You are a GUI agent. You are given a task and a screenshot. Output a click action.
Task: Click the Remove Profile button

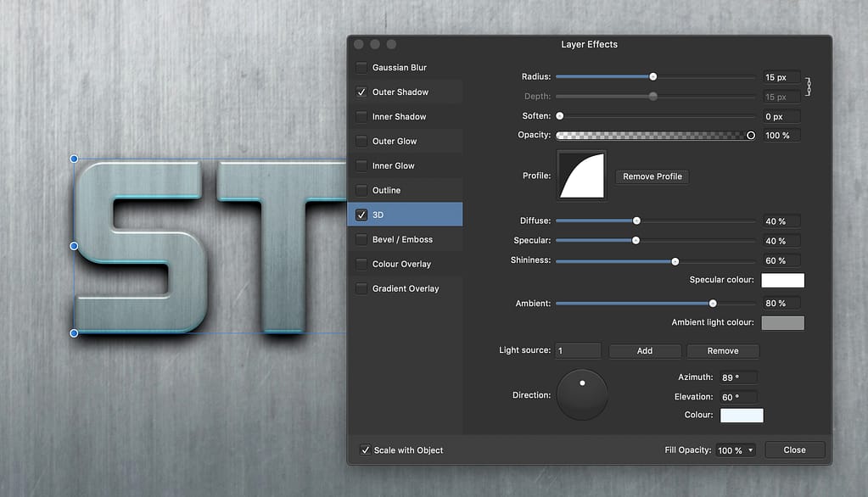[x=652, y=176]
